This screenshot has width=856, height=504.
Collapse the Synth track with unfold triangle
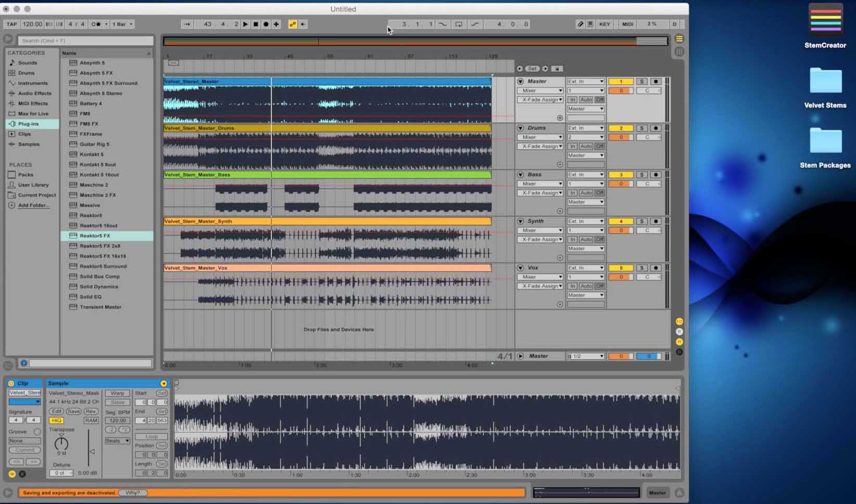point(520,221)
